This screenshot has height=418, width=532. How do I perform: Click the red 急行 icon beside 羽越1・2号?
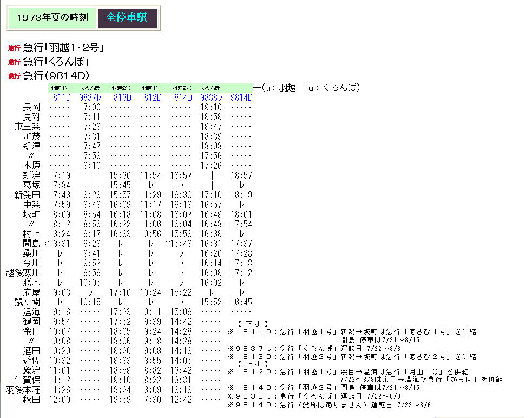click(14, 48)
